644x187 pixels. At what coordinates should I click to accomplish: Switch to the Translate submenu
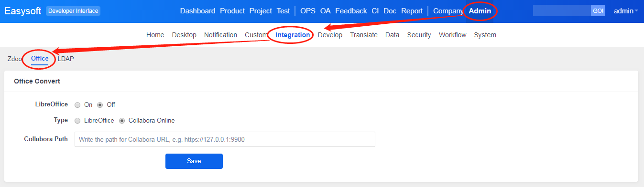(363, 35)
